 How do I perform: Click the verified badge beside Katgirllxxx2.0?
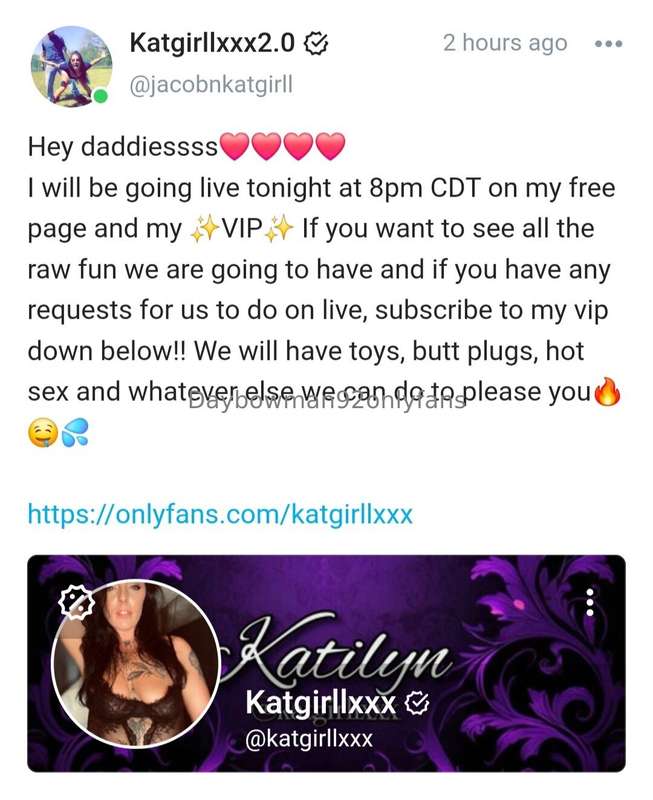point(316,44)
